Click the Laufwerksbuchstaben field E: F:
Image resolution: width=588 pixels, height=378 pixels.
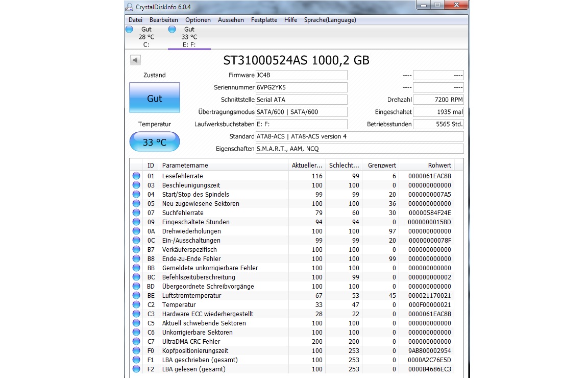(x=301, y=124)
